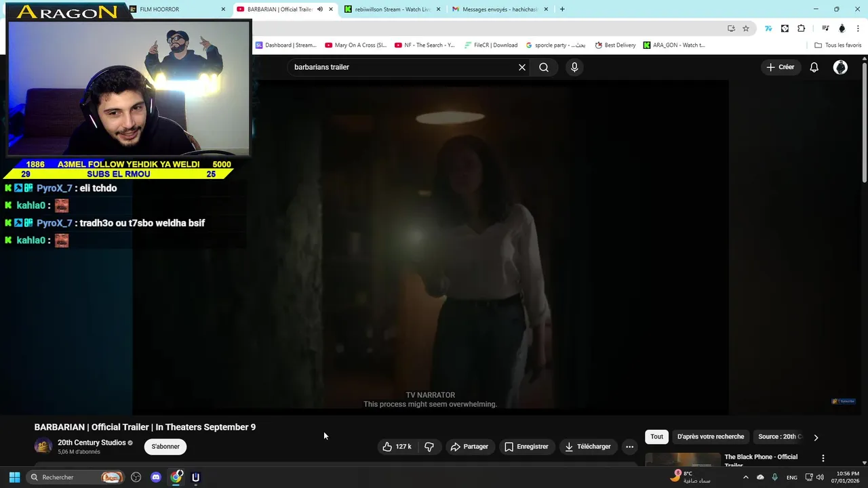
Task: Open YouTube notifications bell
Action: pos(814,67)
